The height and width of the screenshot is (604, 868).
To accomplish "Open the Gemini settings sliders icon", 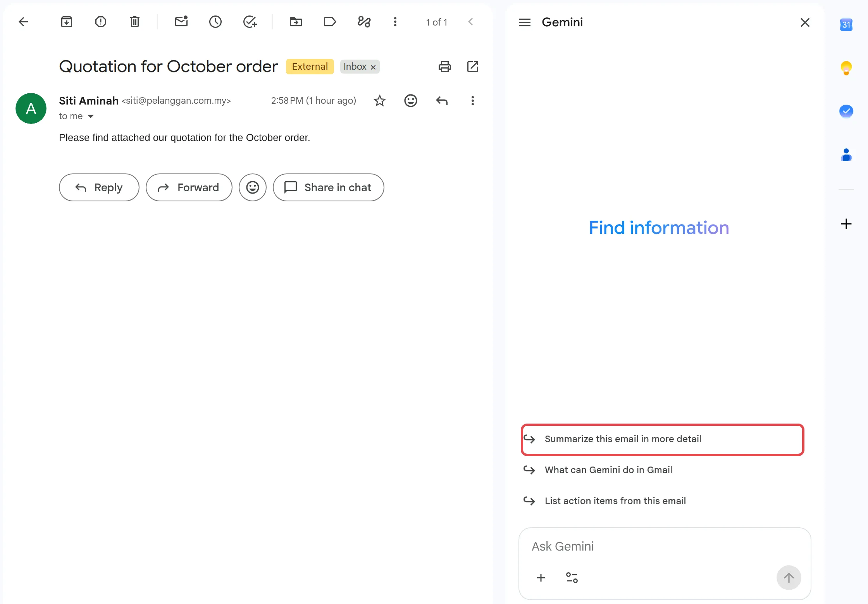I will 572,578.
